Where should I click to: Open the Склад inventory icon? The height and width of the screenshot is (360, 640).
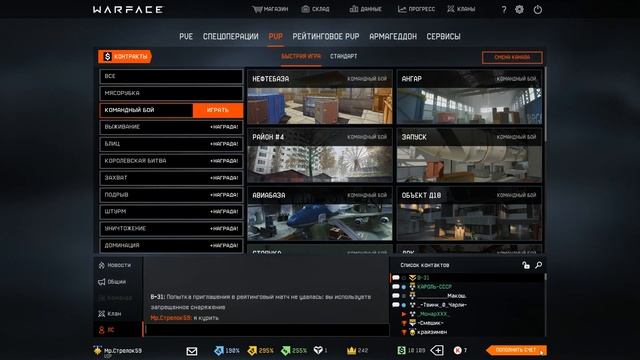click(x=305, y=9)
